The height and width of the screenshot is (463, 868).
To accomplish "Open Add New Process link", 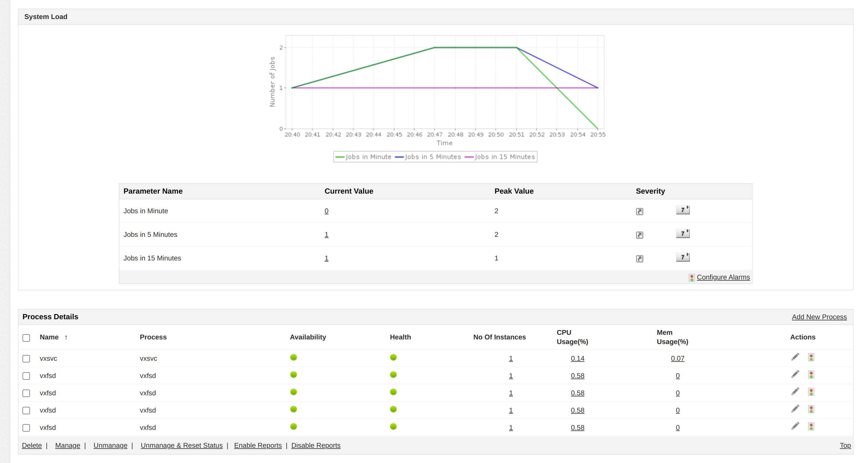I will pyautogui.click(x=819, y=317).
